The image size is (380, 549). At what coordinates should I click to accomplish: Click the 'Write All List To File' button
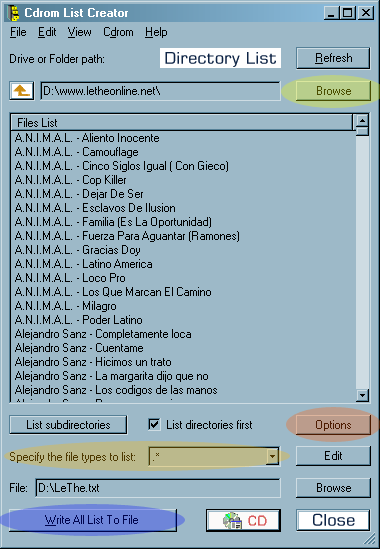pyautogui.click(x=93, y=520)
